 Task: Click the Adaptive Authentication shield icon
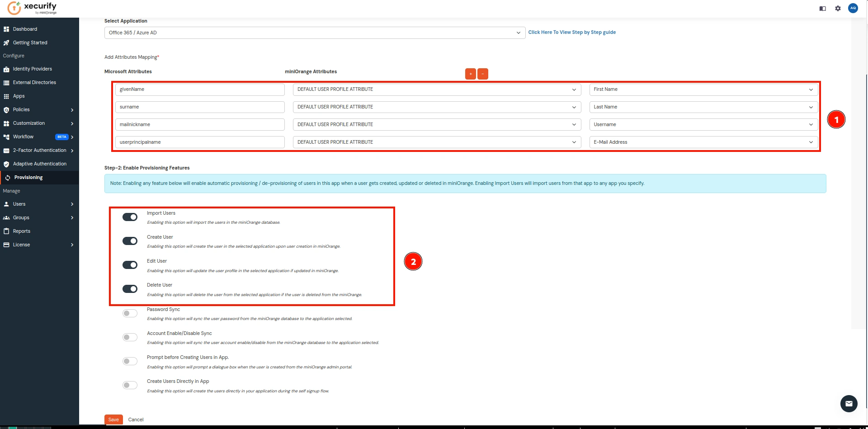[x=6, y=164]
